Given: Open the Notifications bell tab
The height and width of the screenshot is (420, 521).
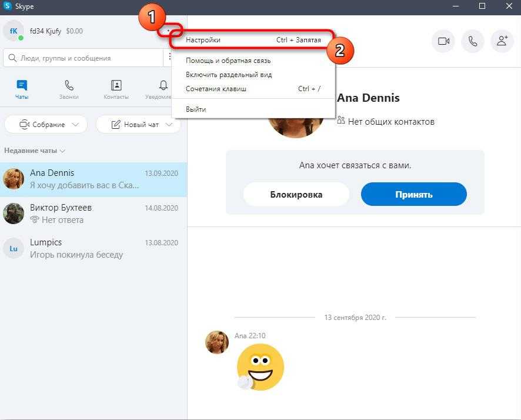Looking at the screenshot, I should [x=163, y=89].
